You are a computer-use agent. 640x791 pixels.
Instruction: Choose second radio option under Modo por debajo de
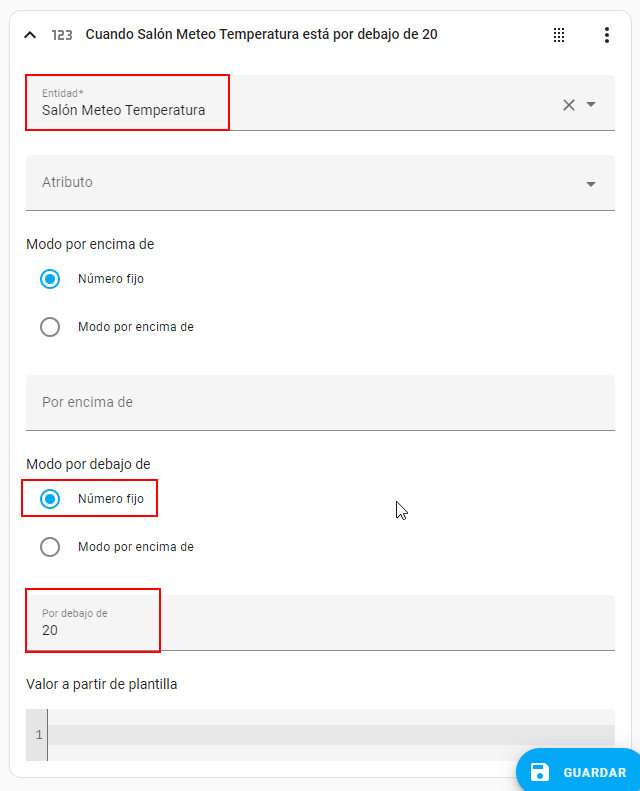tap(50, 547)
